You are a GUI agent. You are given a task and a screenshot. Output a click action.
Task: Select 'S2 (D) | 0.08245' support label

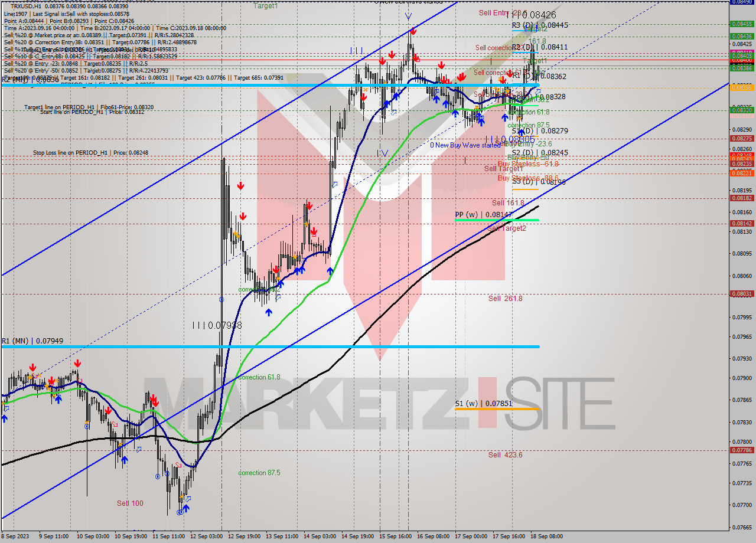click(540, 153)
